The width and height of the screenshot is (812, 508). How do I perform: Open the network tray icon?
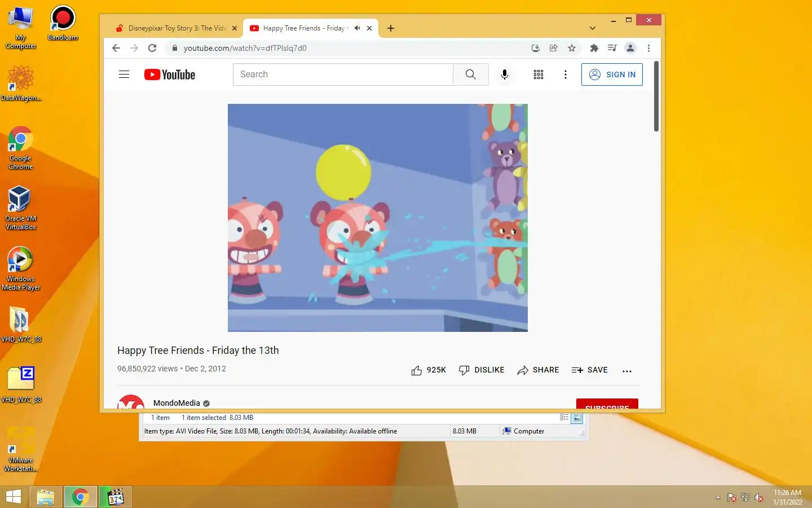(x=745, y=497)
